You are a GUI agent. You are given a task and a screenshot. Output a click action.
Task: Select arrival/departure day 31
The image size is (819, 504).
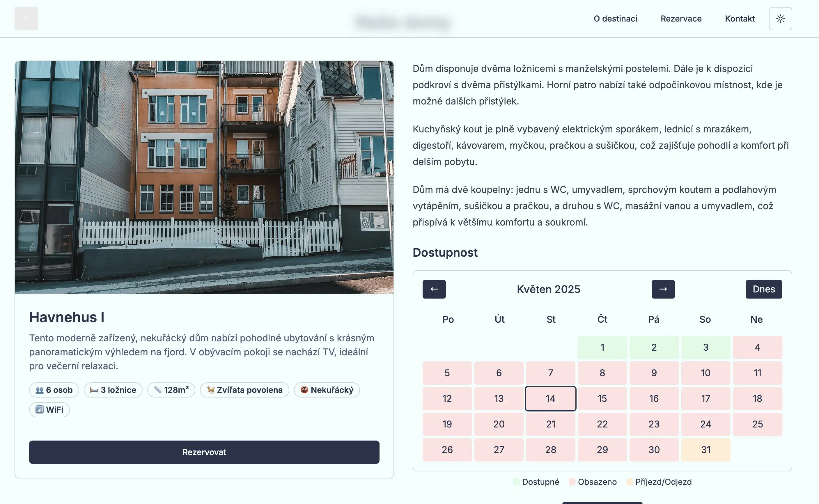(x=706, y=450)
